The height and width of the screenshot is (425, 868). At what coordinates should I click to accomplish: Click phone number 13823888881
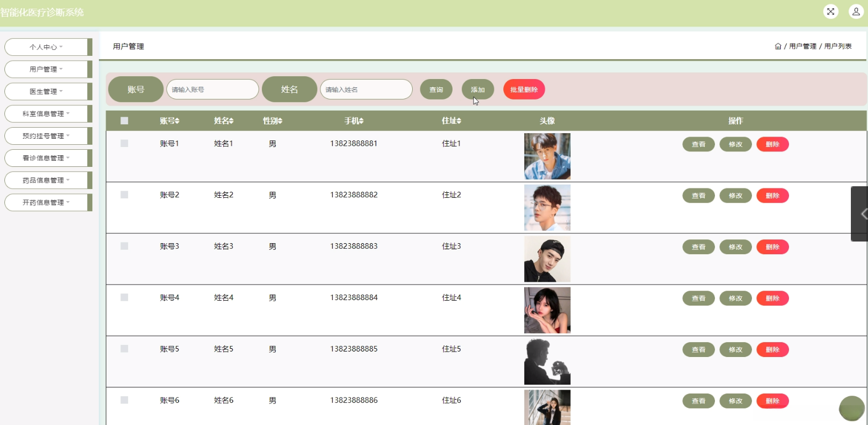tap(354, 144)
